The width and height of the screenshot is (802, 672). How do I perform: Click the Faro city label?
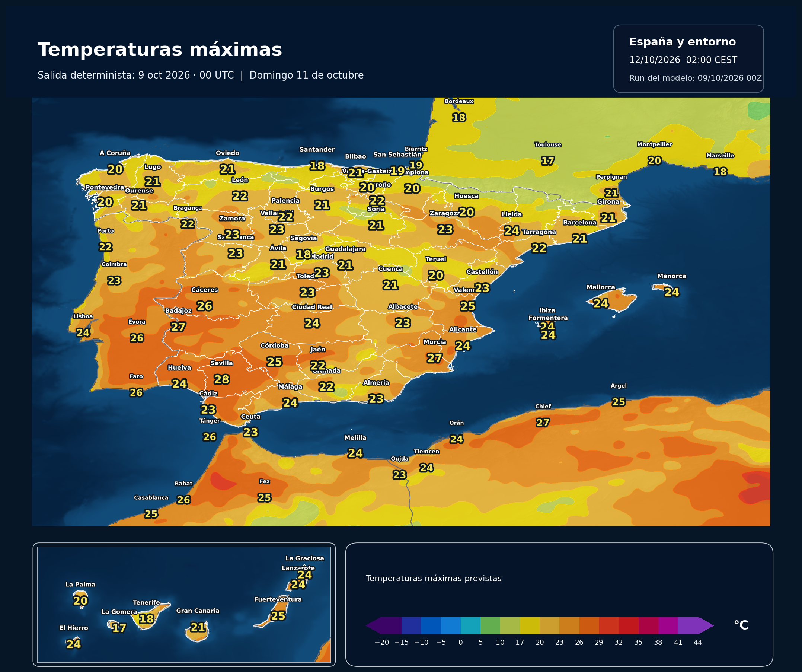(136, 376)
